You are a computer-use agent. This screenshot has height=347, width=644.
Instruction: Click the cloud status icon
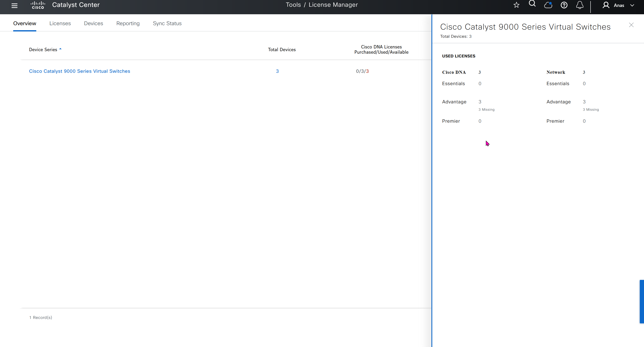coord(548,5)
